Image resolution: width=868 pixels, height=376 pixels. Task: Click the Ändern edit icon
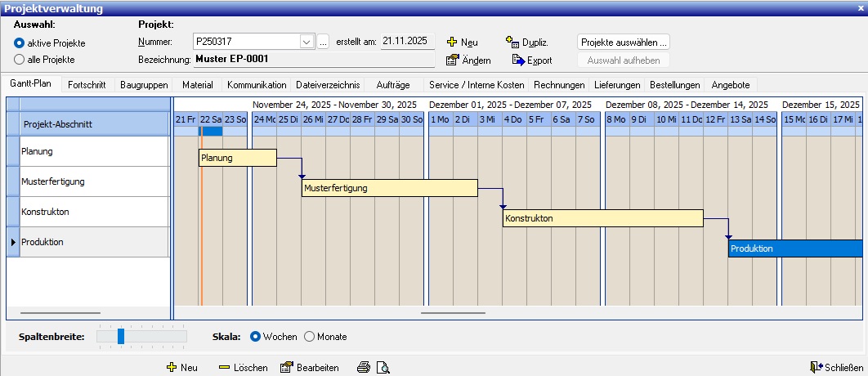(452, 60)
